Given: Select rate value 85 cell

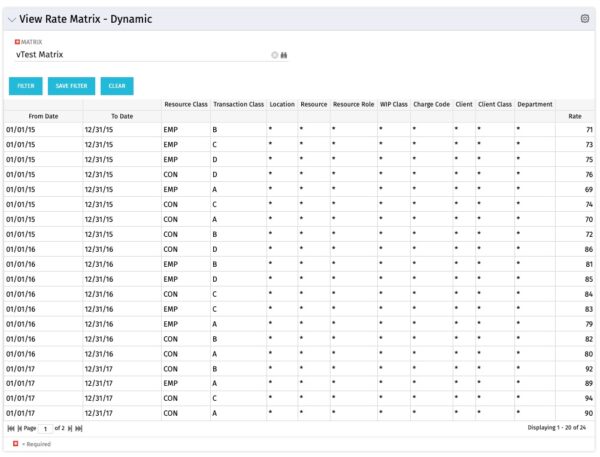Looking at the screenshot, I should pyautogui.click(x=575, y=279).
